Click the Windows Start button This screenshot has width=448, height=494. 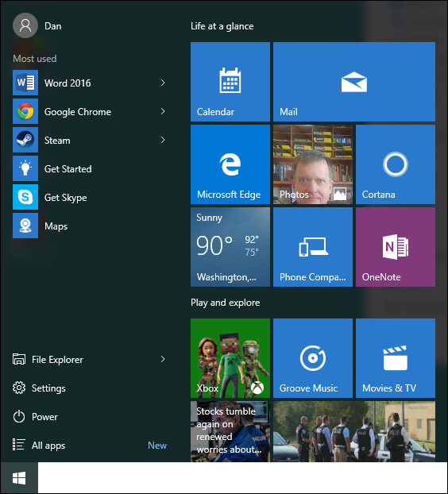point(19,478)
